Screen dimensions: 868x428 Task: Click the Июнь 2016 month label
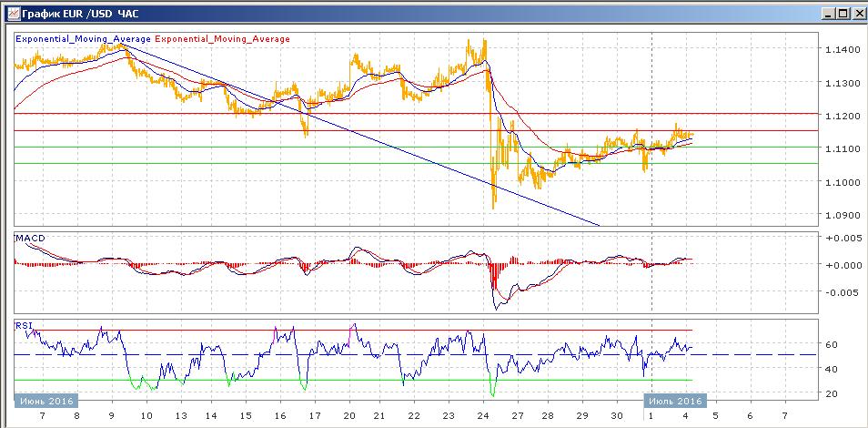point(45,400)
